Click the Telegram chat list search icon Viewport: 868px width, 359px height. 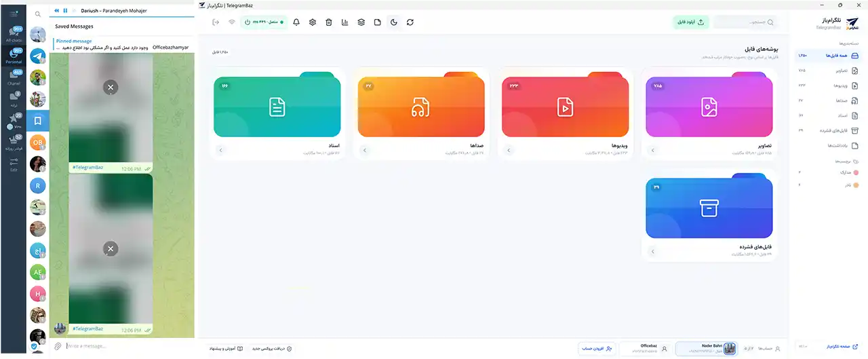(38, 14)
